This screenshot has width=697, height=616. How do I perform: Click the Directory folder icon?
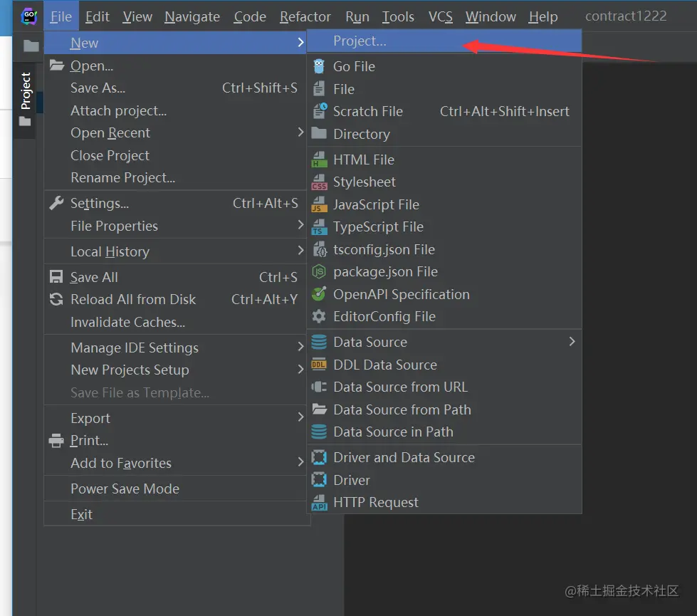pos(319,133)
